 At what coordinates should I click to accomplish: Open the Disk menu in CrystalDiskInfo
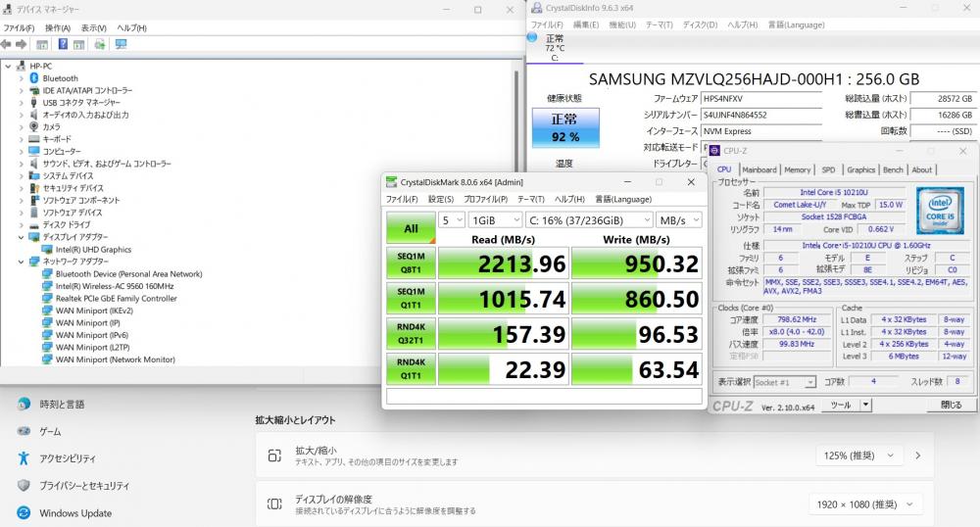(700, 24)
